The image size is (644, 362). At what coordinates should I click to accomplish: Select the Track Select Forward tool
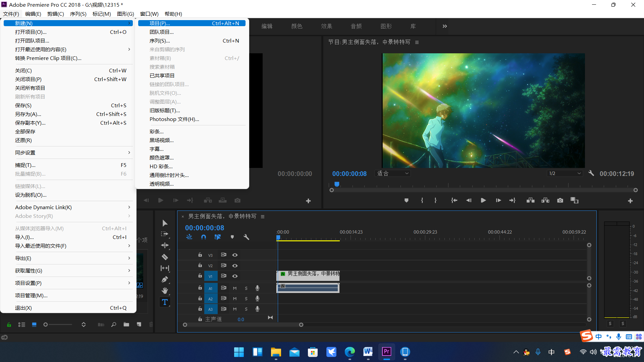point(165,234)
